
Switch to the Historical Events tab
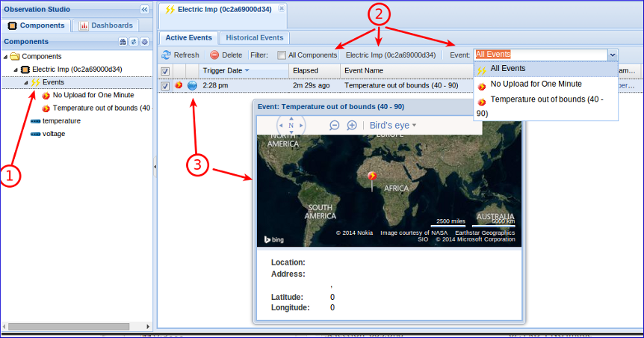[x=255, y=37]
